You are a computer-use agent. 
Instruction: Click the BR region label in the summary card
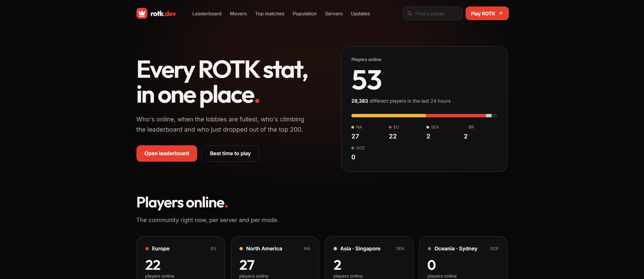point(471,127)
